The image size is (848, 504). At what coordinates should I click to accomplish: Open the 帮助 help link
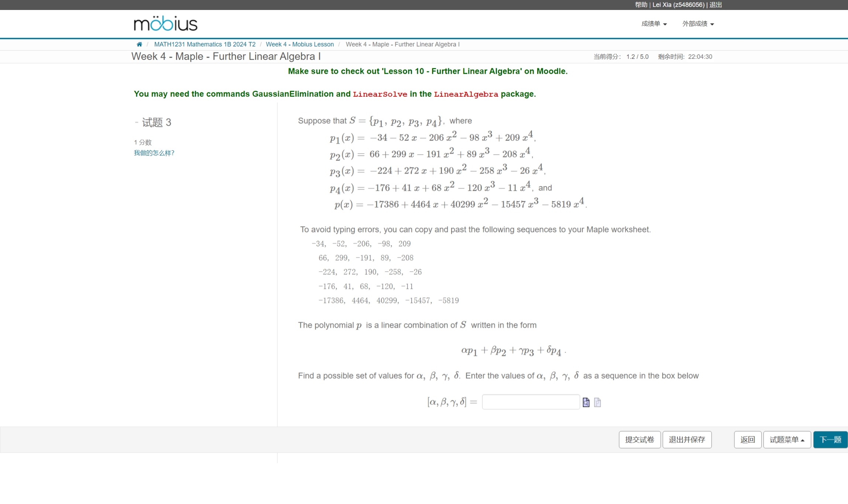click(x=641, y=5)
